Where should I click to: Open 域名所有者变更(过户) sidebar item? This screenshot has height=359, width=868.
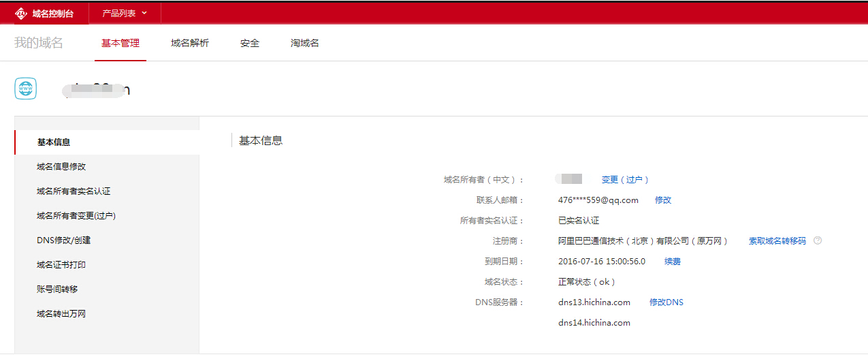click(76, 216)
